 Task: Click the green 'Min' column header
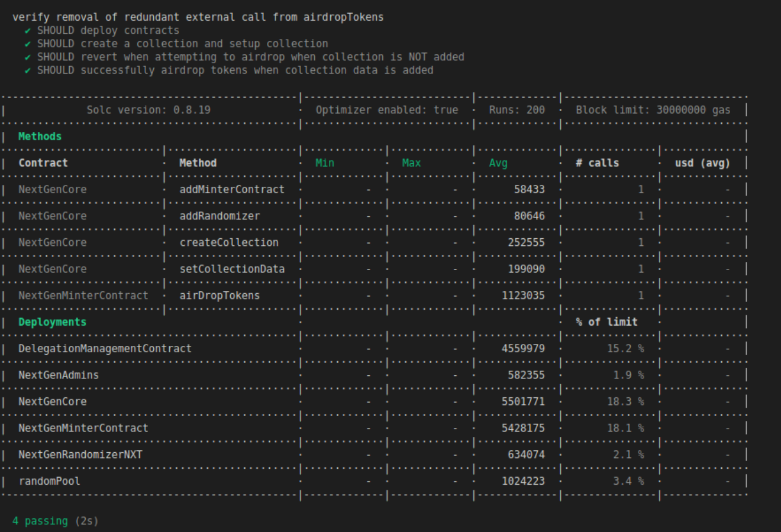(x=325, y=163)
